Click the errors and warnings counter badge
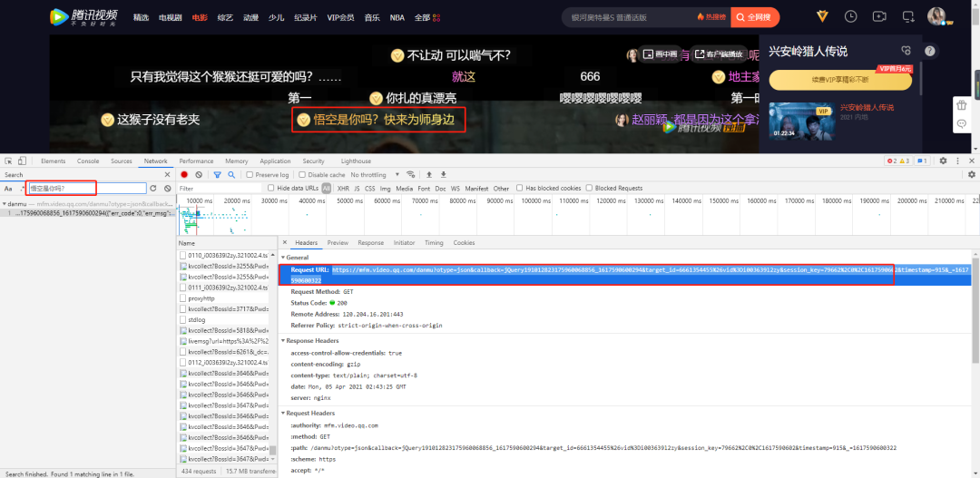The image size is (980, 478). point(899,161)
